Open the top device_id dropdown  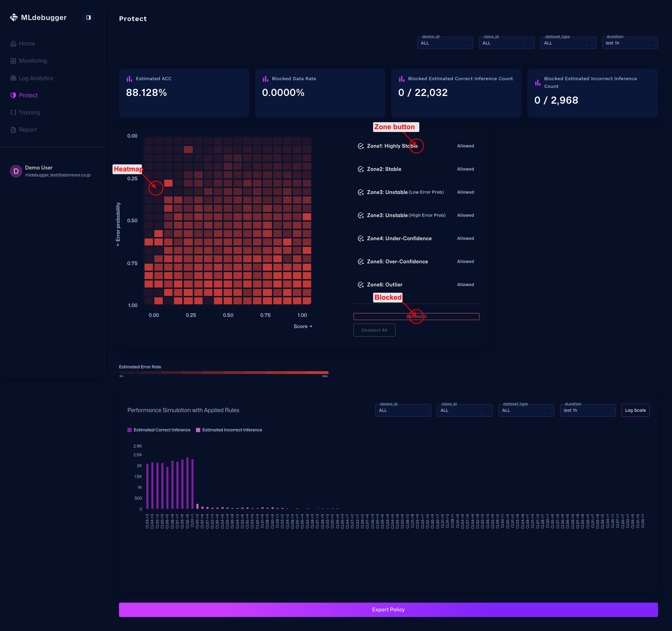pos(444,43)
